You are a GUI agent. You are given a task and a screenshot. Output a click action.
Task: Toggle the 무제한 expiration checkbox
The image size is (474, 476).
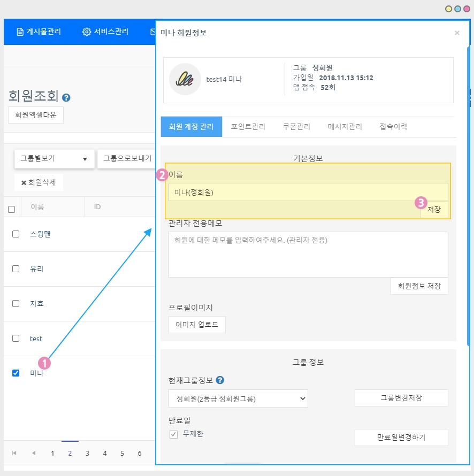173,434
